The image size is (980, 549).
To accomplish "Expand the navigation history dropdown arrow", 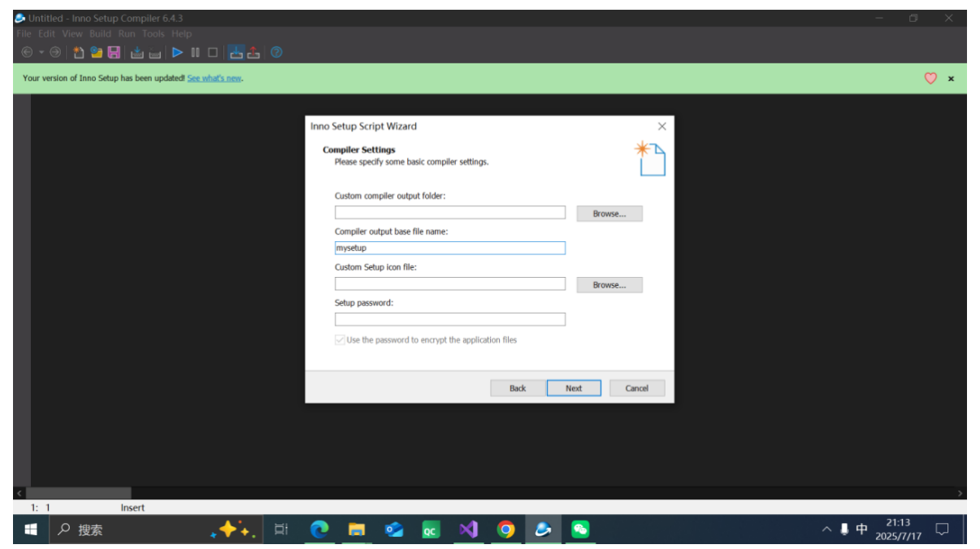I will coord(41,52).
